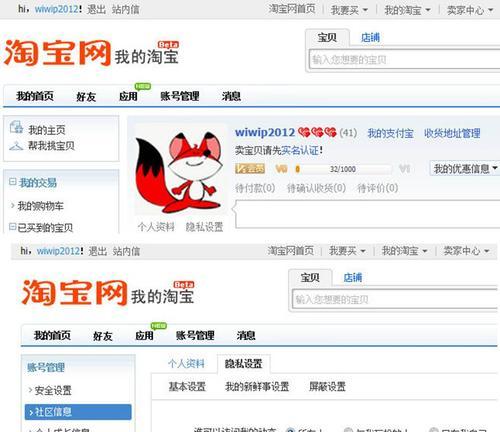Expand 卖家中心 menu on the 隐私设置 page
500x432 pixels.
[466, 250]
